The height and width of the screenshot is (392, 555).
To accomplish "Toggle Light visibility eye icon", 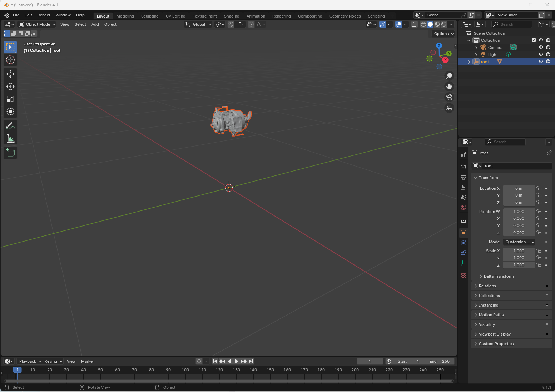I will coord(541,54).
